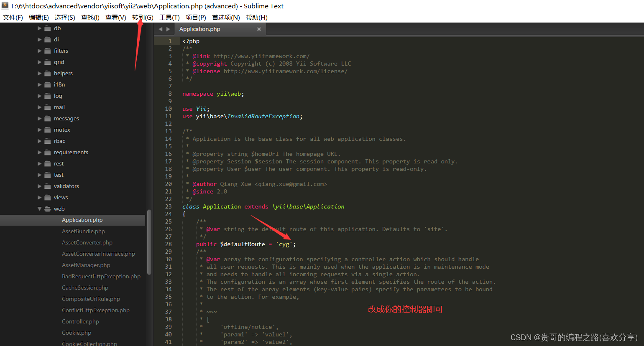Open the 文件(F) menu

(x=13, y=17)
